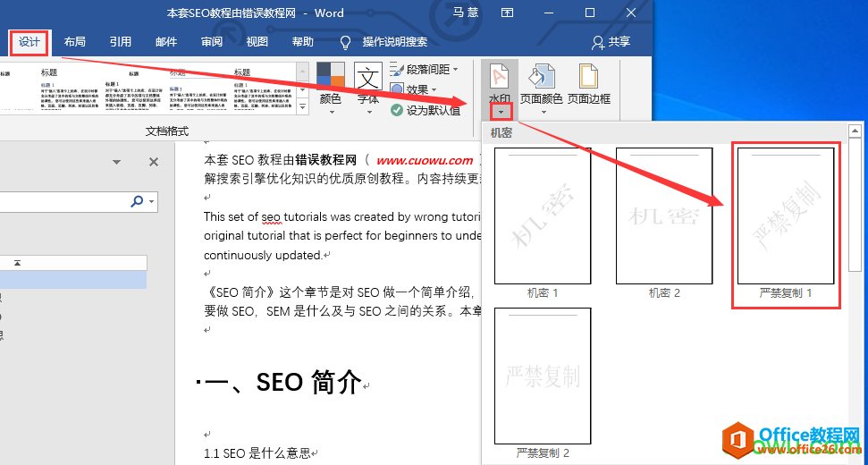This screenshot has width=868, height=465.
Task: Open the 页面颜色 dropdown arrow
Action: (x=543, y=113)
